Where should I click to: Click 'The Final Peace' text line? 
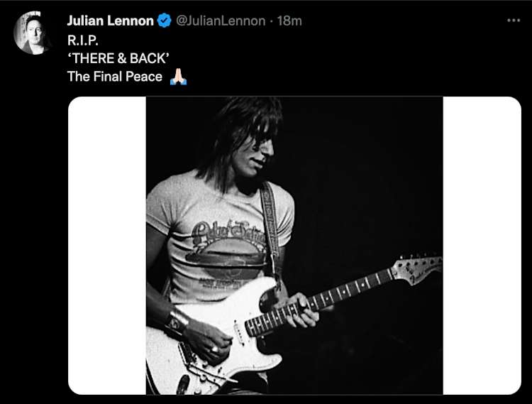click(115, 77)
